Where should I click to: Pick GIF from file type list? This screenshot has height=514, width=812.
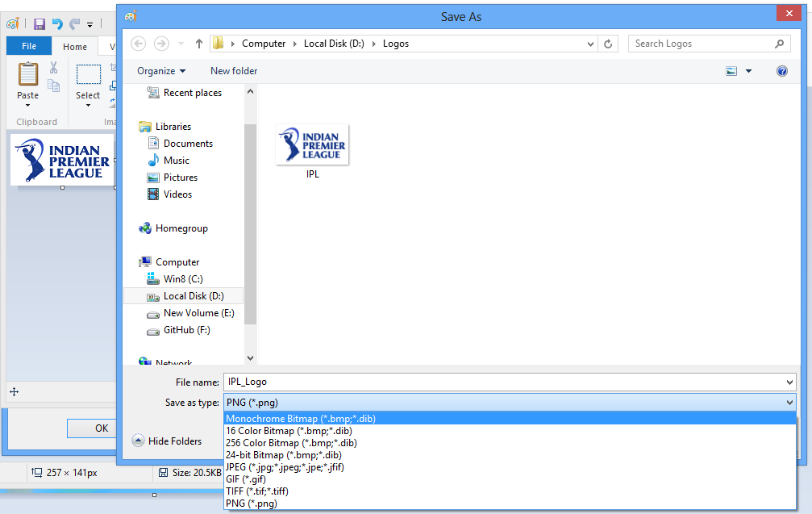tap(246, 479)
